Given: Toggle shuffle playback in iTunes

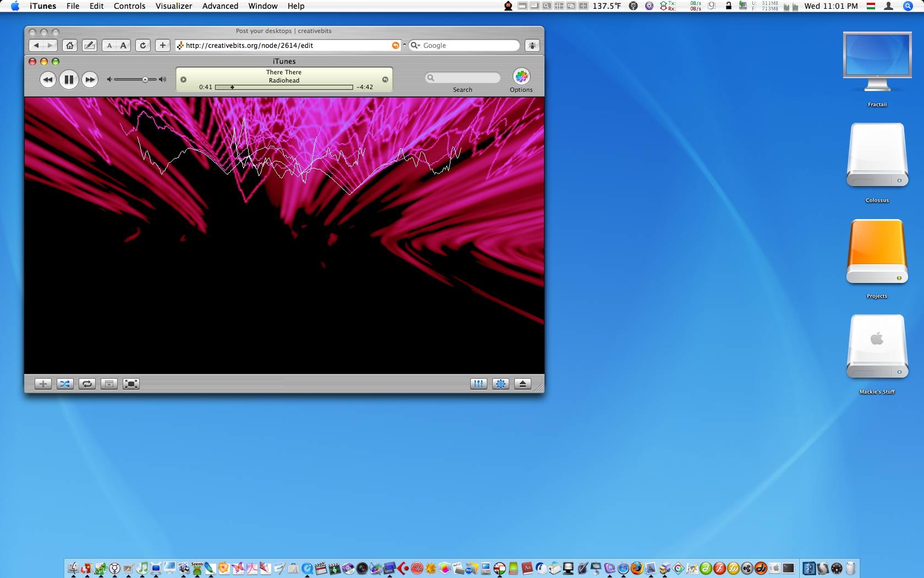Looking at the screenshot, I should (x=65, y=384).
